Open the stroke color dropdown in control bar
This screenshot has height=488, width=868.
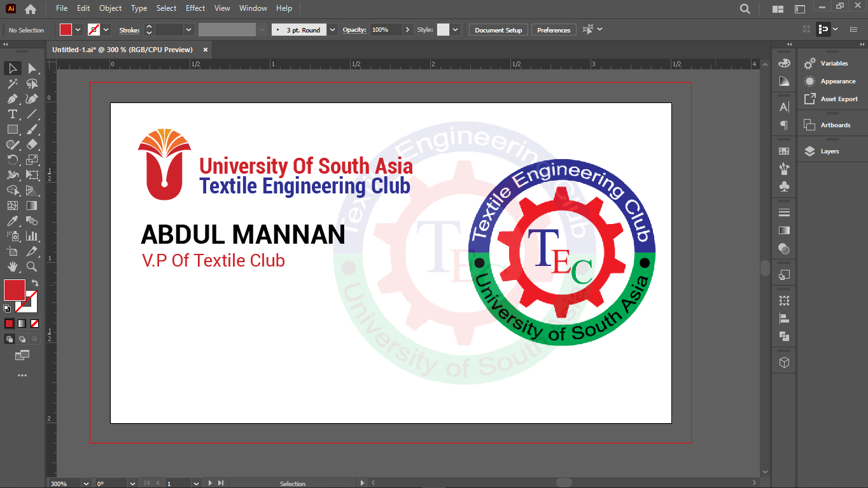point(106,30)
